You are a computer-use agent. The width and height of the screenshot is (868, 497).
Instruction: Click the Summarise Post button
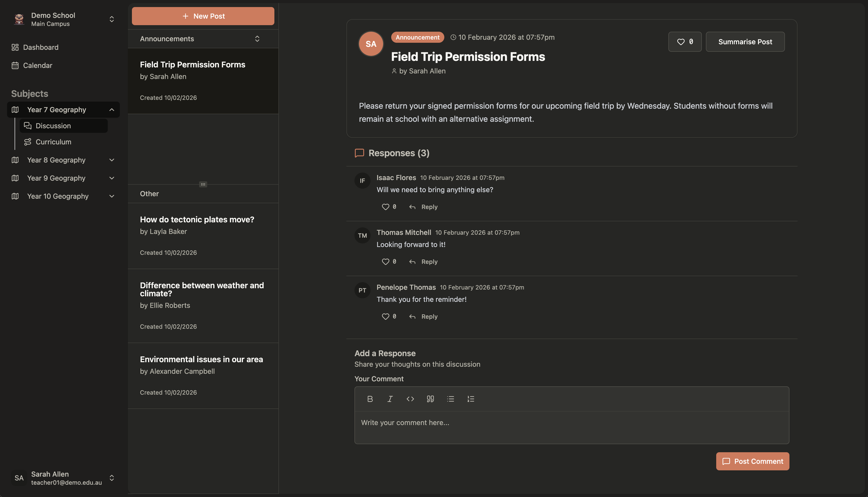(x=745, y=42)
